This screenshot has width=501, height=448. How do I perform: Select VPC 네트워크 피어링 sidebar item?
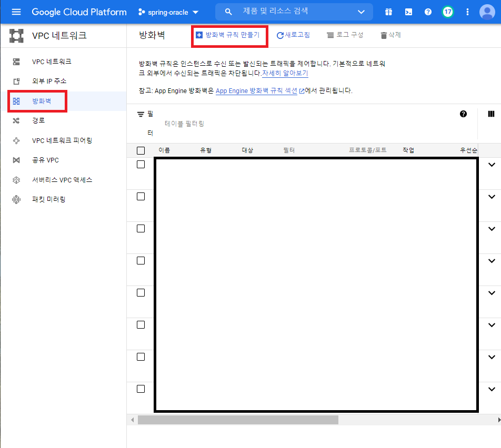(x=63, y=140)
